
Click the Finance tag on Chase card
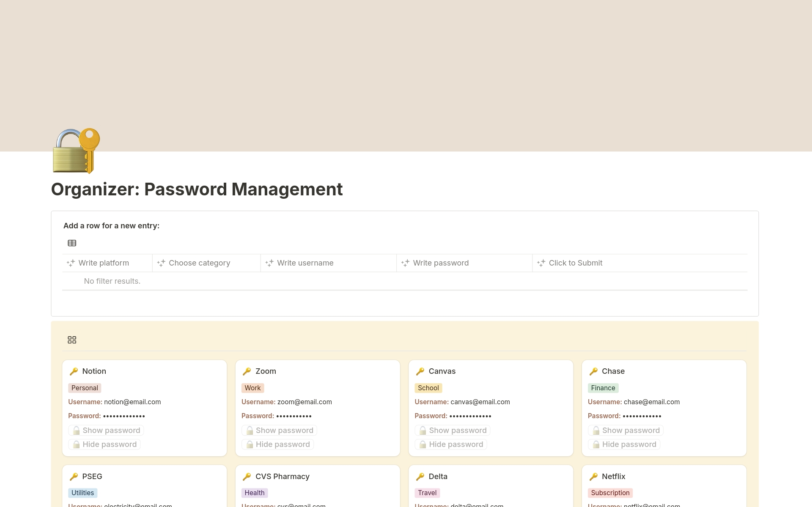(x=603, y=388)
